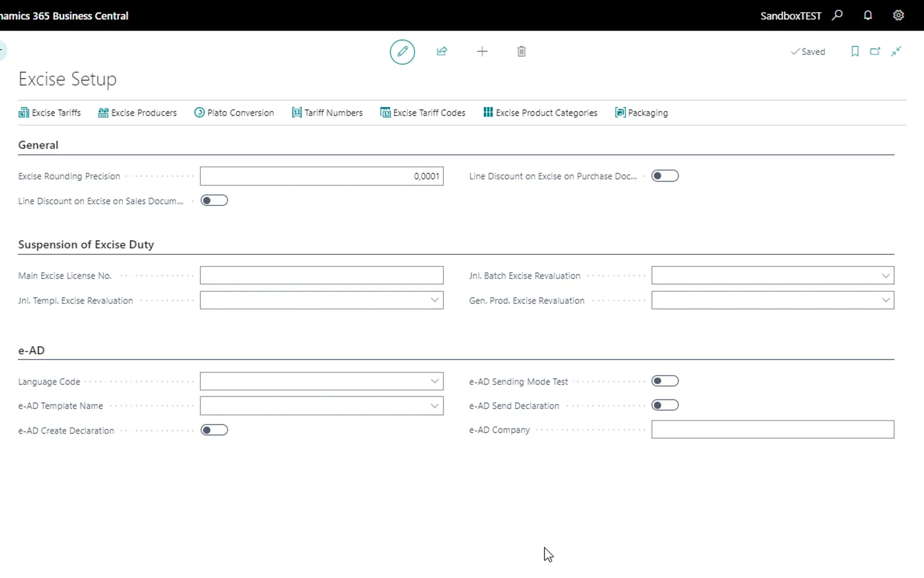
Task: Click the share icon
Action: (x=442, y=51)
